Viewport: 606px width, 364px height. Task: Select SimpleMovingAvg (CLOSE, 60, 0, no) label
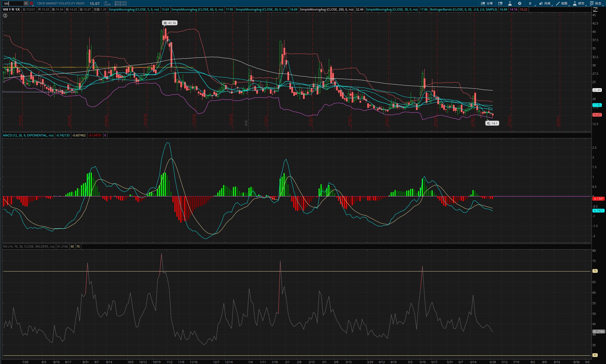click(x=197, y=9)
